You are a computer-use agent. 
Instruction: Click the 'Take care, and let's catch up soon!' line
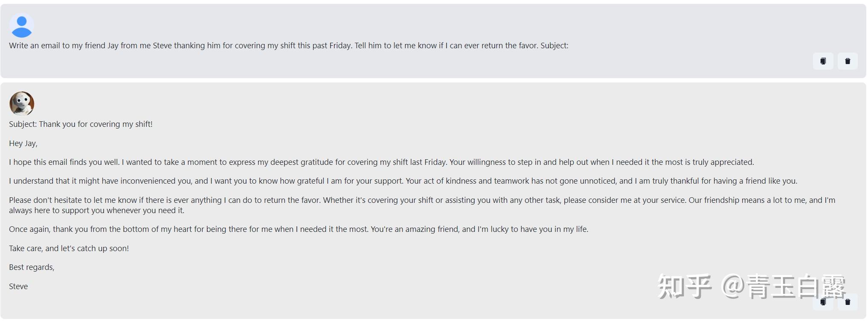pos(69,249)
